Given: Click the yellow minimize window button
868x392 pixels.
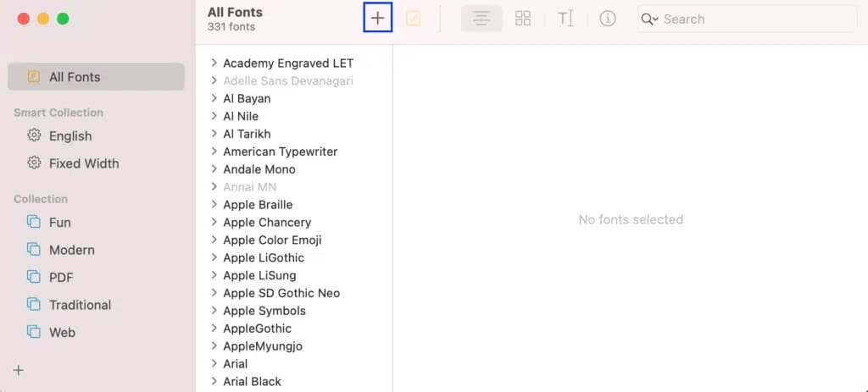Looking at the screenshot, I should click(x=43, y=19).
